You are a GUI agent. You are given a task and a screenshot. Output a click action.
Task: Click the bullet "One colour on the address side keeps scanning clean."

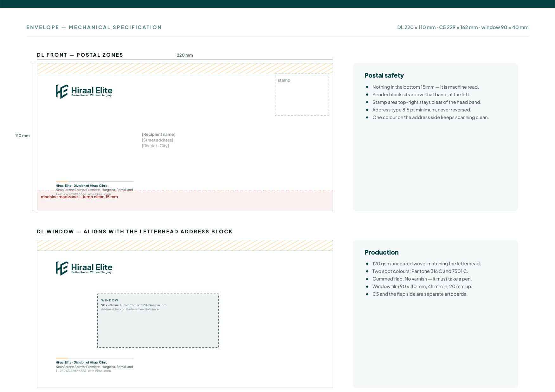tap(430, 117)
